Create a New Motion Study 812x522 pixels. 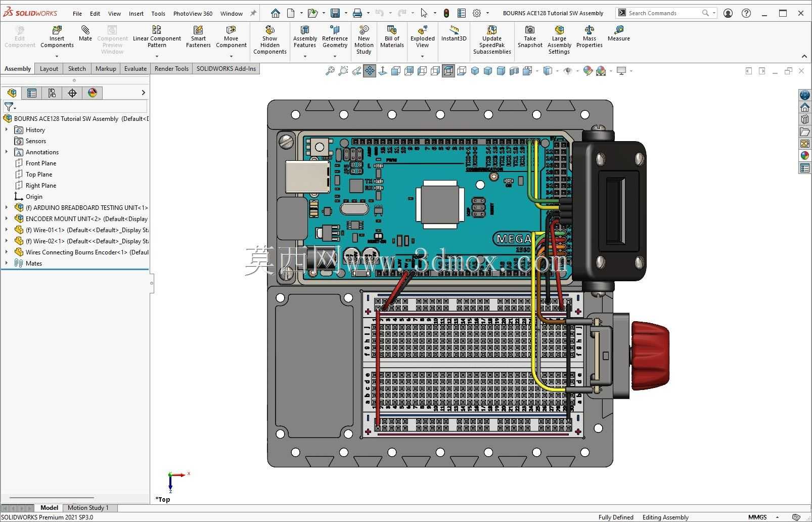(x=364, y=40)
